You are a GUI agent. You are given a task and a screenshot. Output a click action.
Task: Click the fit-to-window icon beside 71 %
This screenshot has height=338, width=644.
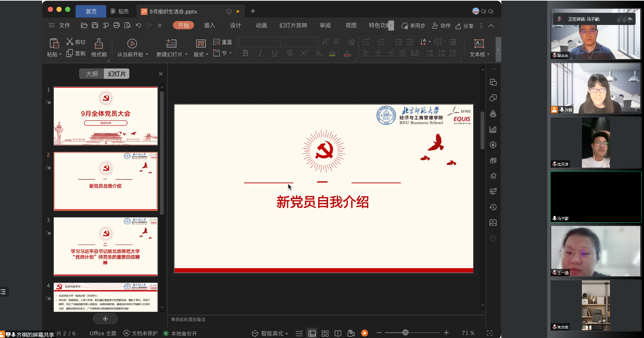pos(489,333)
